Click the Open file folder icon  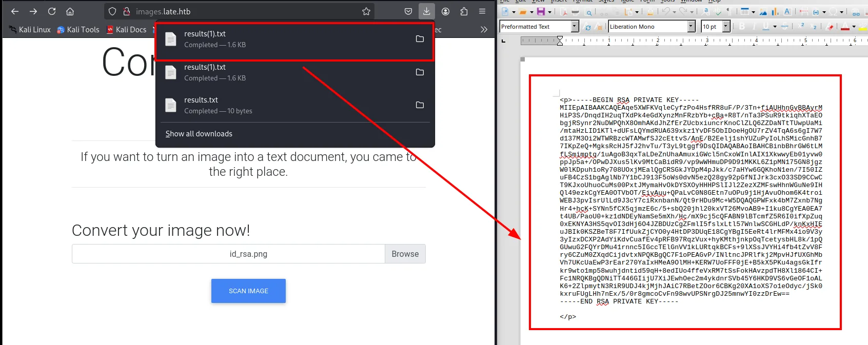coord(523,12)
